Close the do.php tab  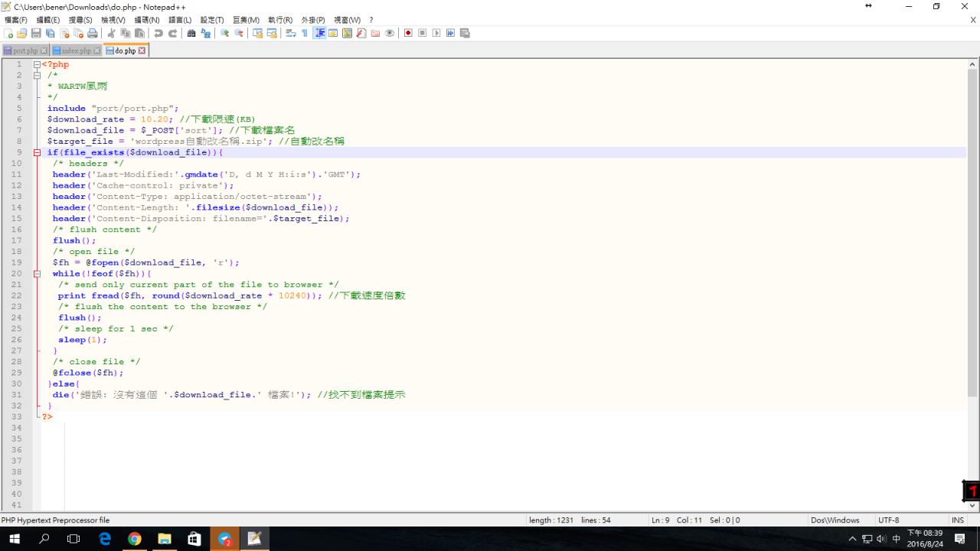coord(142,51)
